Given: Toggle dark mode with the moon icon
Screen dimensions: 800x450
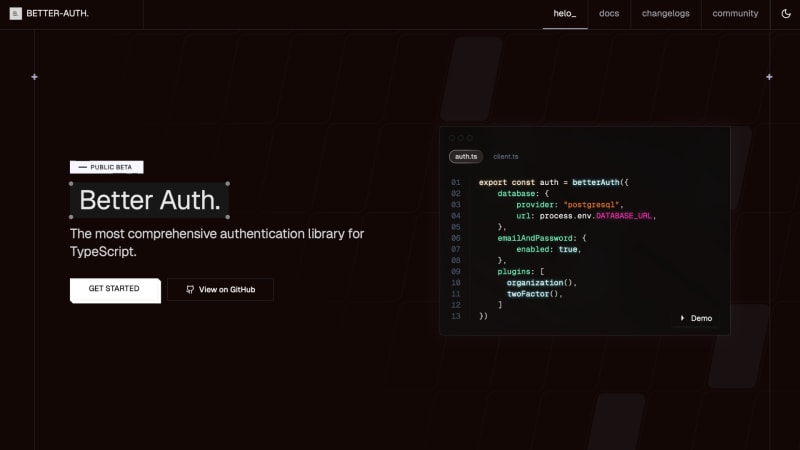Looking at the screenshot, I should coord(785,14).
